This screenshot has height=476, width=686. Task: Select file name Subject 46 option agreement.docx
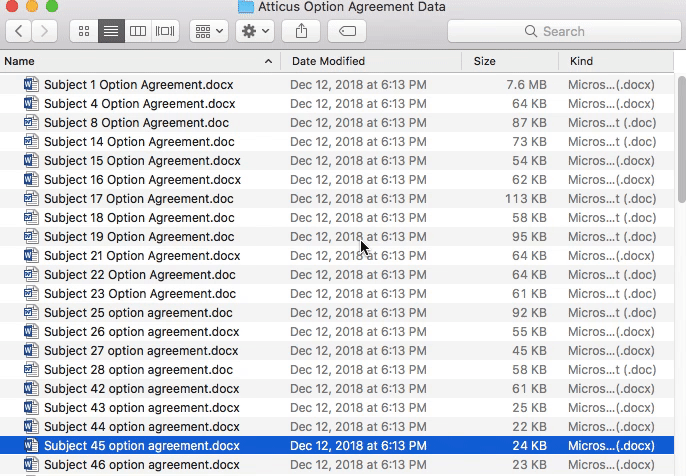[x=142, y=465]
